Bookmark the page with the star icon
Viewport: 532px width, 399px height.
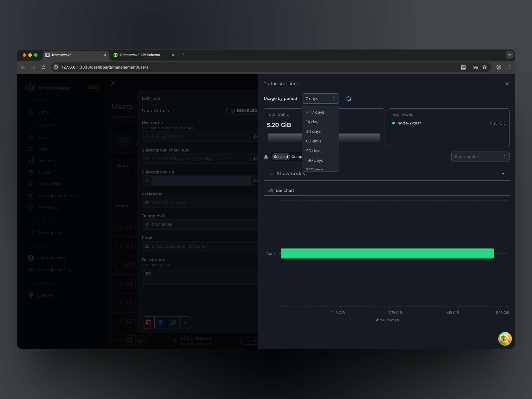pos(484,67)
